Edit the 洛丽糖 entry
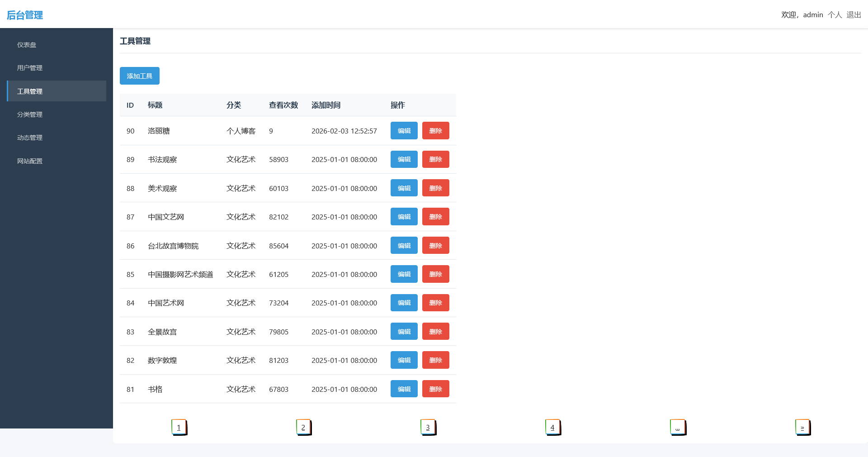Viewport: 868px width, 457px height. [x=404, y=130]
